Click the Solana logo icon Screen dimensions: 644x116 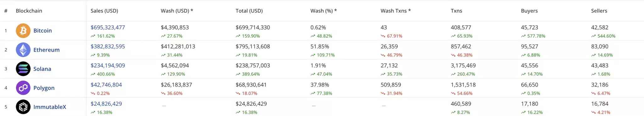tap(23, 69)
